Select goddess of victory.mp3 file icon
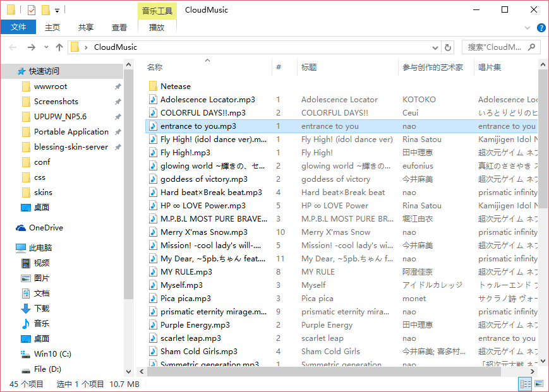Image resolution: width=549 pixels, height=392 pixels. click(153, 179)
